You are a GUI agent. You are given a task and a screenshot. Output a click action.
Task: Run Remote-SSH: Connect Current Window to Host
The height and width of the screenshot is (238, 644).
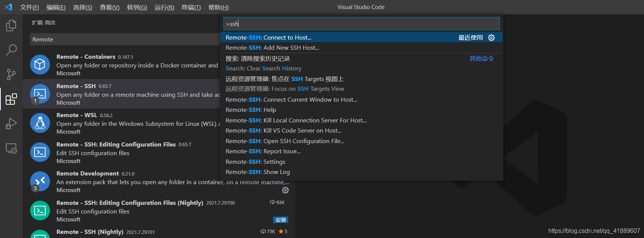coord(361,99)
